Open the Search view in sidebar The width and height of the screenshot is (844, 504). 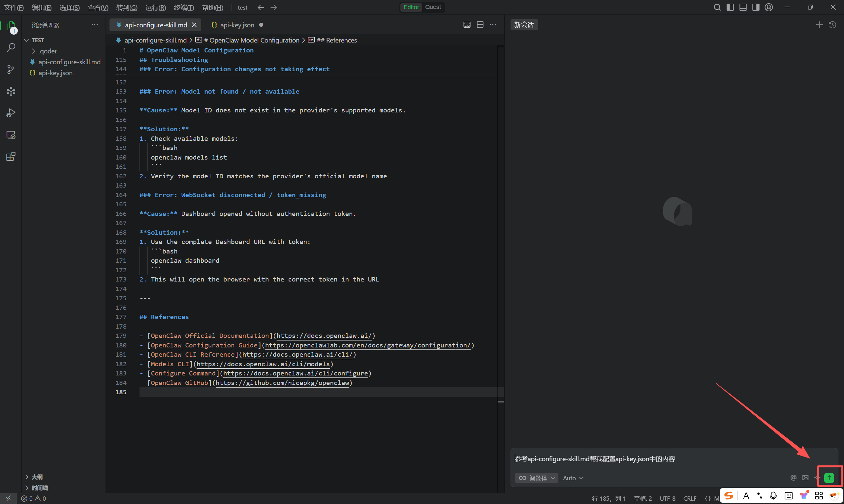pos(11,47)
